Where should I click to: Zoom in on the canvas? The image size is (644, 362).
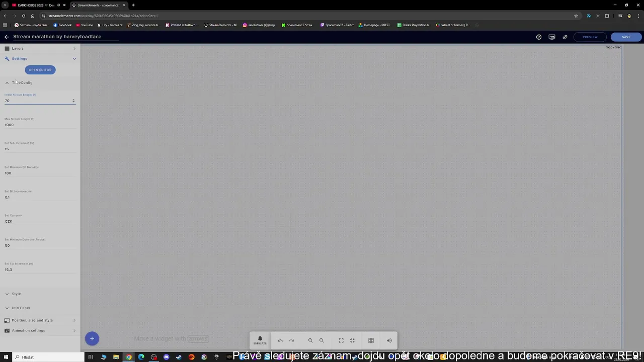click(x=310, y=340)
